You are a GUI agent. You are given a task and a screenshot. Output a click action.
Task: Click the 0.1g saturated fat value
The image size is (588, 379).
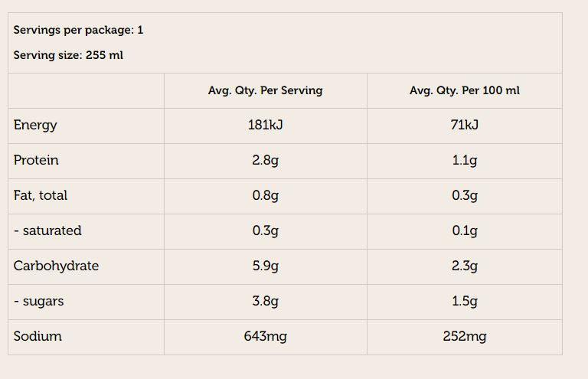pyautogui.click(x=464, y=230)
